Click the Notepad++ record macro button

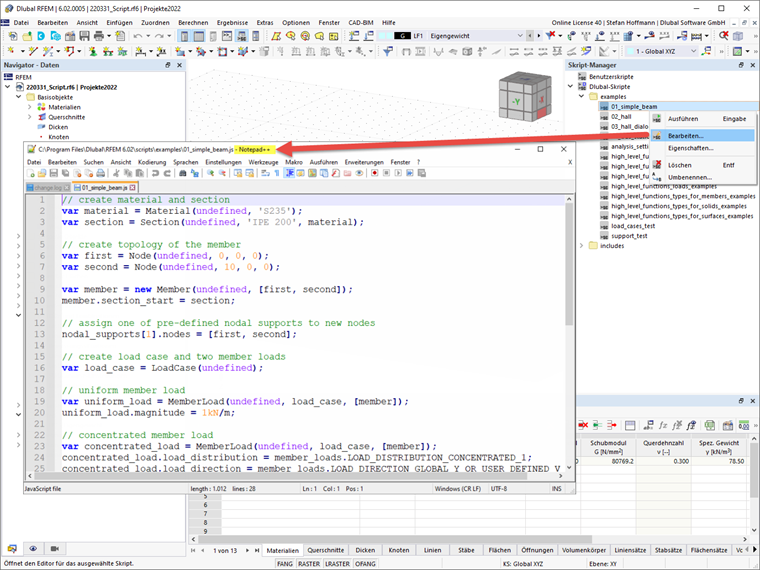pyautogui.click(x=373, y=173)
